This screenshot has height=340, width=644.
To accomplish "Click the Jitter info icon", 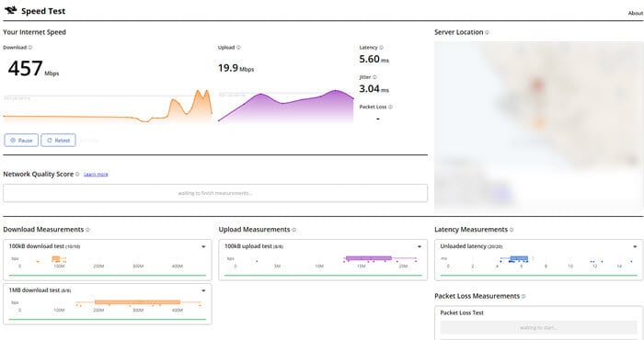I will (x=374, y=77).
